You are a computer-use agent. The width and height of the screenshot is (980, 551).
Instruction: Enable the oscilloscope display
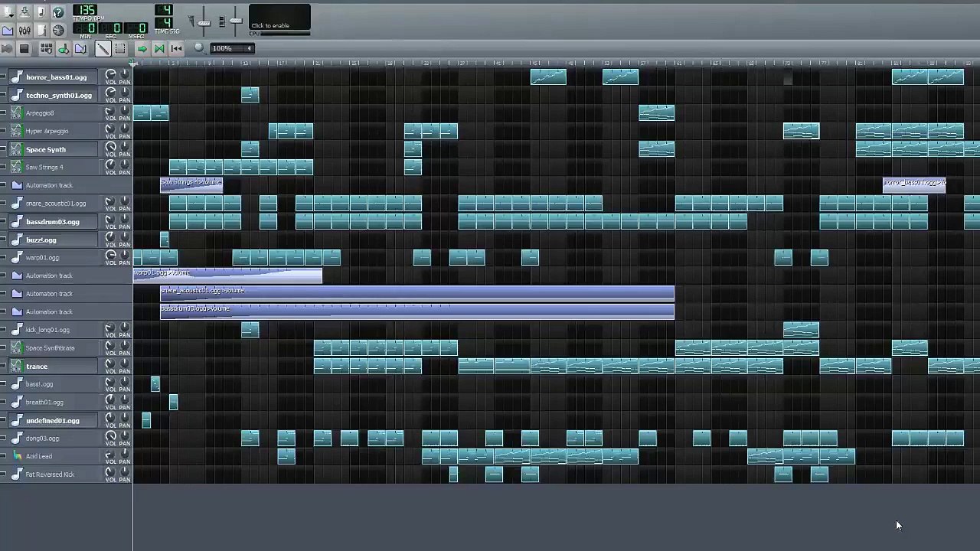point(279,18)
